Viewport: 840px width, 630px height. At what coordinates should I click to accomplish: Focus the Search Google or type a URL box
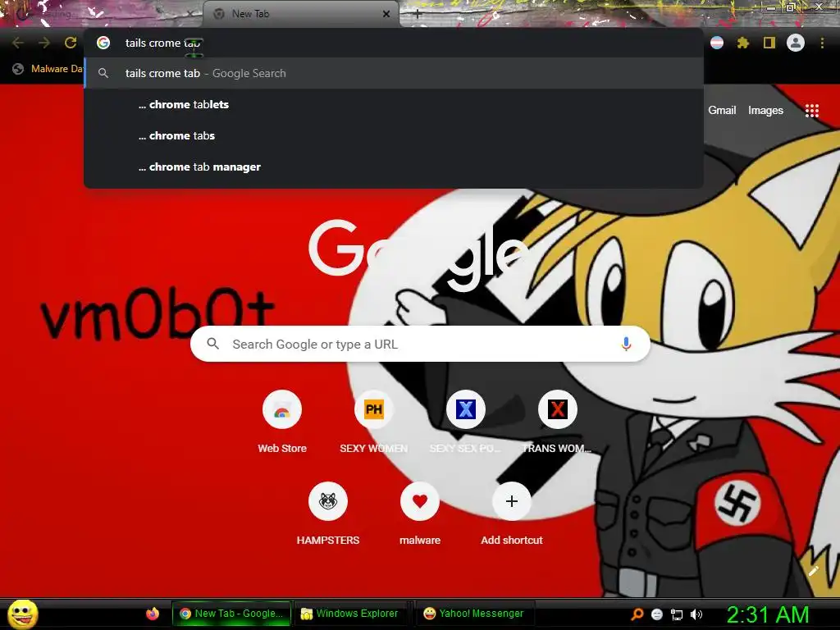tap(420, 344)
